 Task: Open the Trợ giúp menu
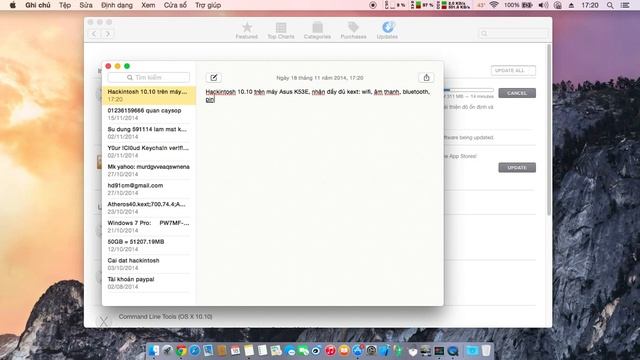pyautogui.click(x=208, y=5)
